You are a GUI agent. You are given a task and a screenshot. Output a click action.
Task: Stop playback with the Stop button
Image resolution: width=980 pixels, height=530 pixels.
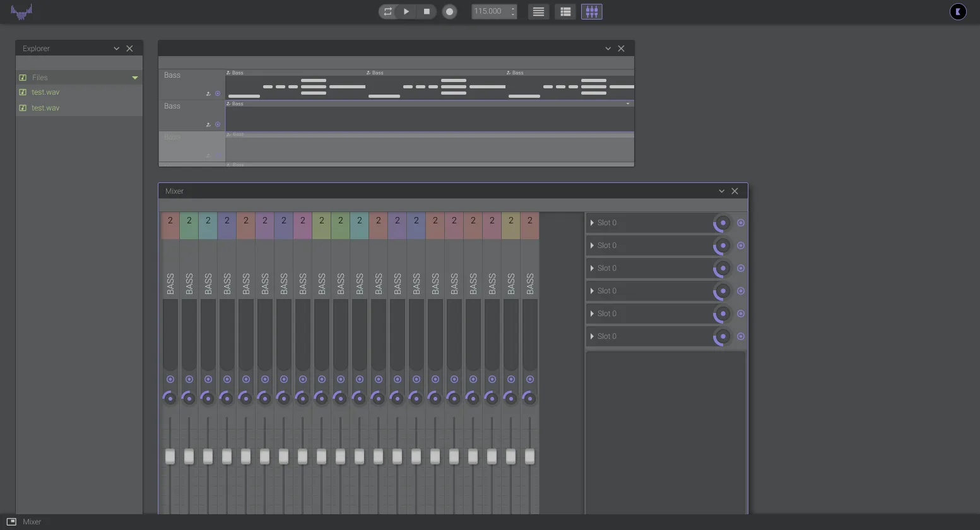click(x=427, y=11)
